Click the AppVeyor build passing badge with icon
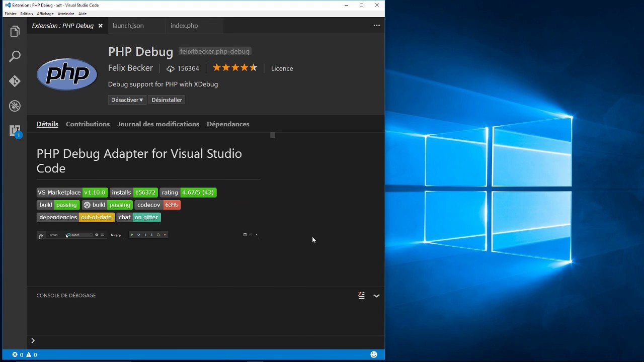644x362 pixels. [107, 205]
